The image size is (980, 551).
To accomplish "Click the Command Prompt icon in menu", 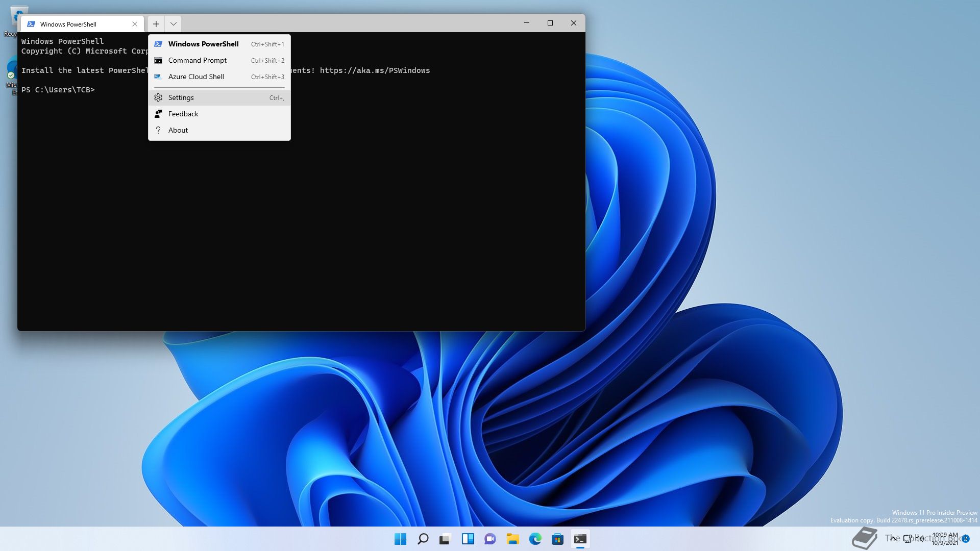I will click(x=158, y=60).
